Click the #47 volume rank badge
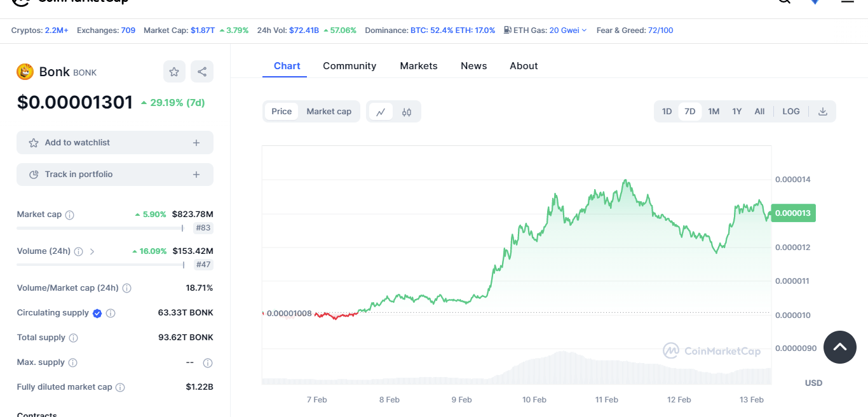868x417 pixels. [203, 265]
